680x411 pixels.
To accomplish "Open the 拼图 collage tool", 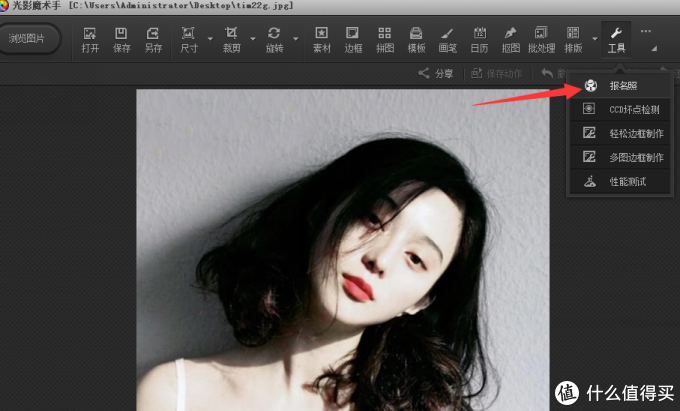I will click(385, 40).
